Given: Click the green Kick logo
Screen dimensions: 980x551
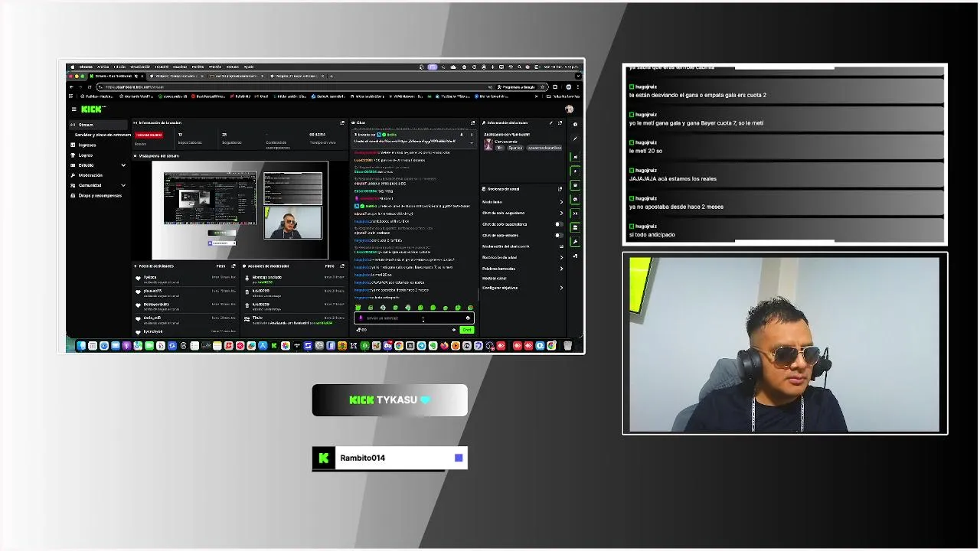Looking at the screenshot, I should click(92, 109).
